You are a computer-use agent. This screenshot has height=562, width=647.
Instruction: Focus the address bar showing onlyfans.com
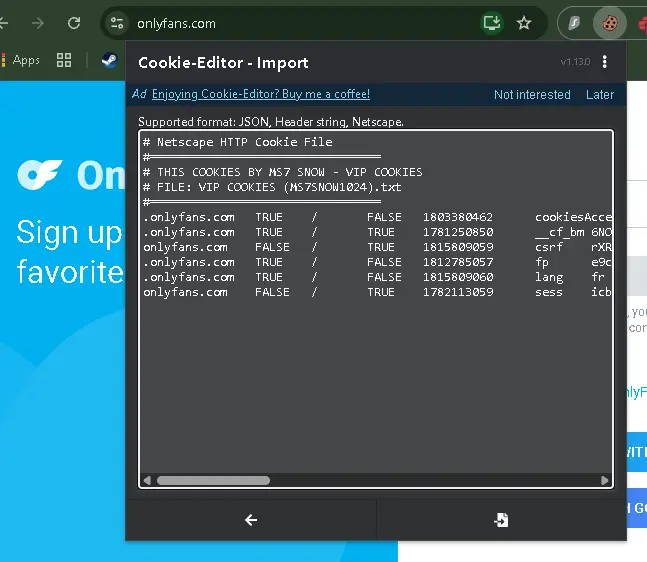tap(305, 24)
